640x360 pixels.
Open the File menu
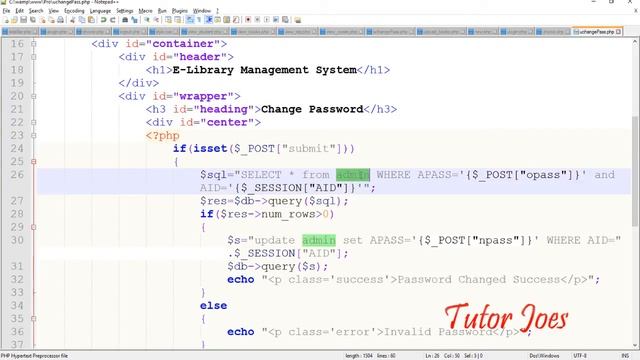point(6,11)
